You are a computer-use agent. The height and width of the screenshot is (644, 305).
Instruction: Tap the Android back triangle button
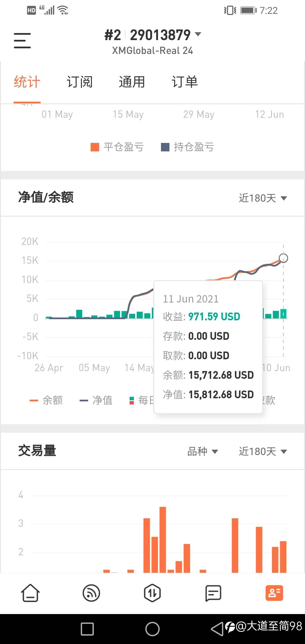(x=217, y=629)
